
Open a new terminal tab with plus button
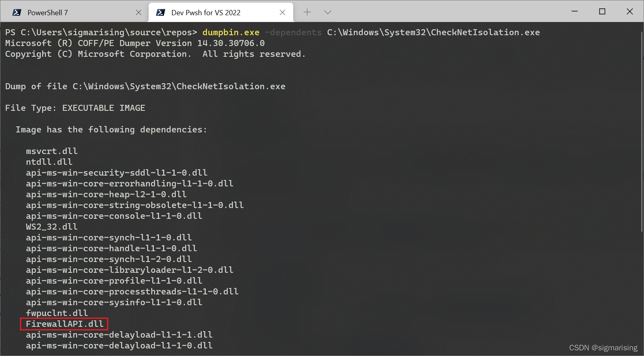(x=307, y=12)
